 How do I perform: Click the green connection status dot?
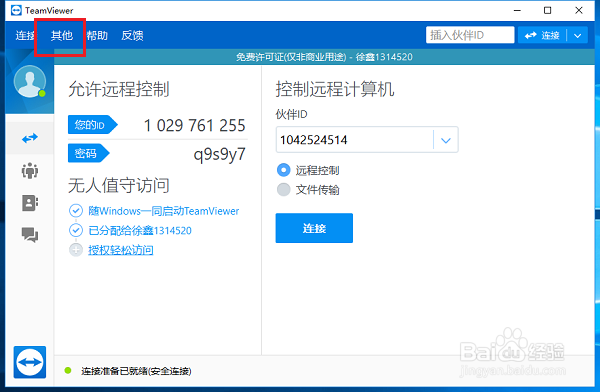[x=68, y=370]
